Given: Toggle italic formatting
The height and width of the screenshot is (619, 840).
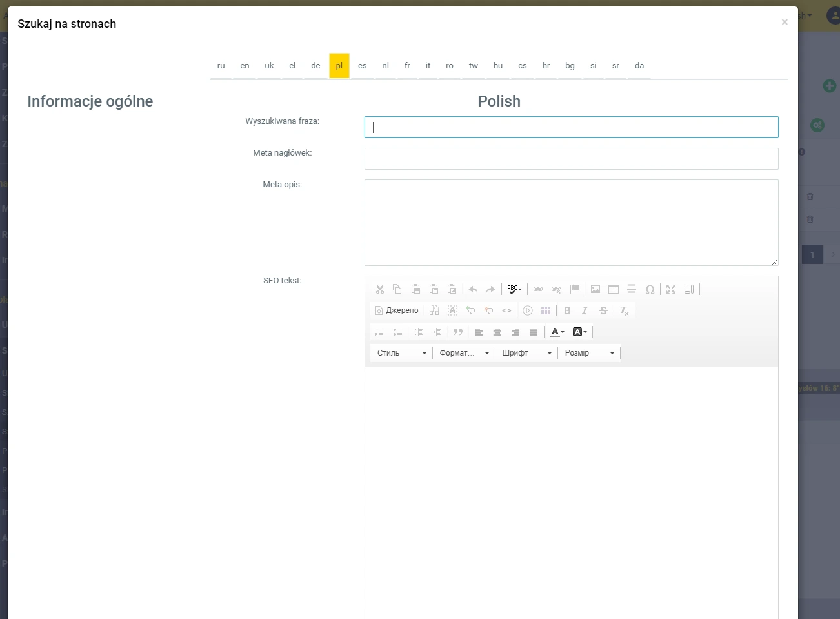Looking at the screenshot, I should [585, 310].
